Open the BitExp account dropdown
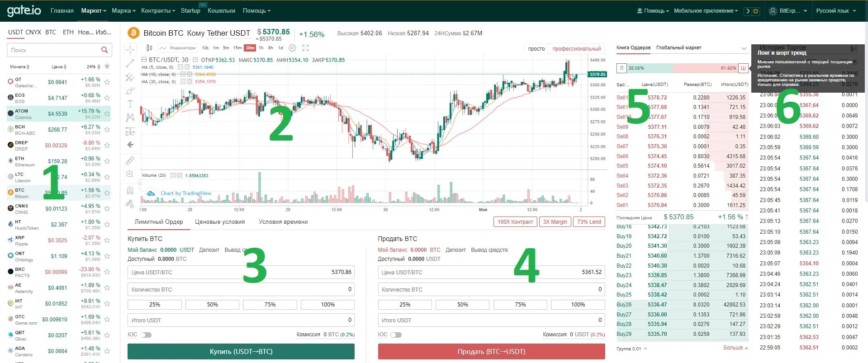Image resolution: width=868 pixels, height=363 pixels. (x=793, y=11)
